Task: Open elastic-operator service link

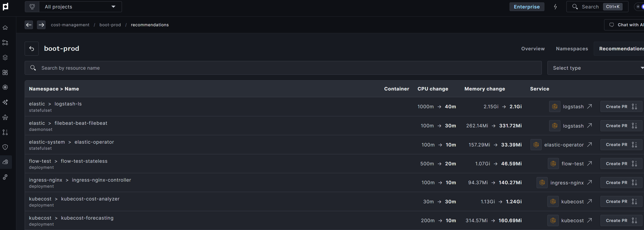Action: point(568,145)
